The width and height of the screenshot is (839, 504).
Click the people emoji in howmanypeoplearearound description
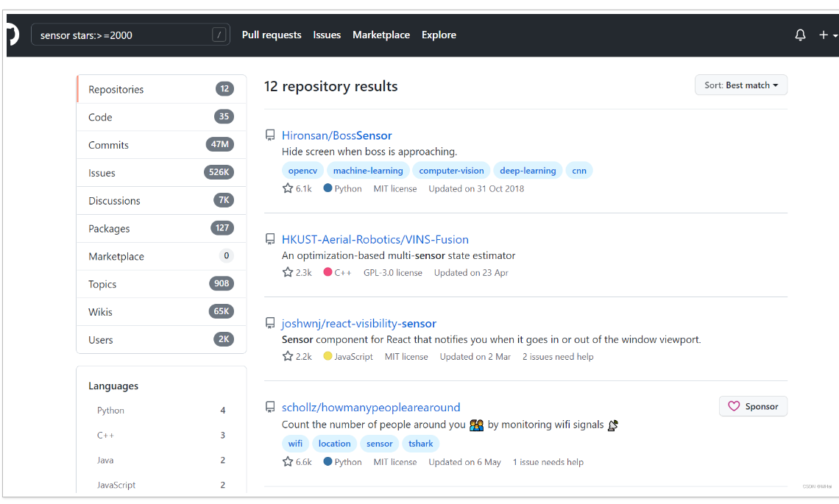pyautogui.click(x=476, y=425)
